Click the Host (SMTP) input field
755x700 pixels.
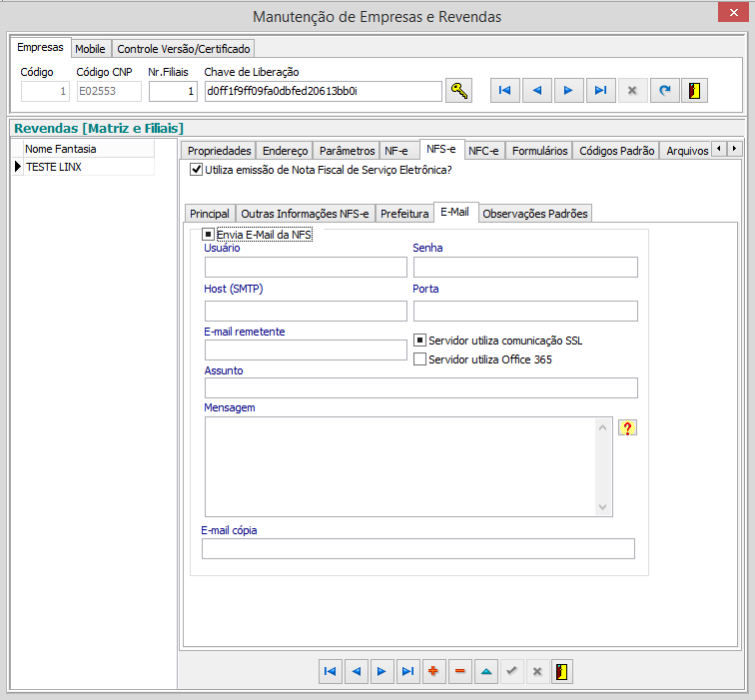[x=306, y=311]
